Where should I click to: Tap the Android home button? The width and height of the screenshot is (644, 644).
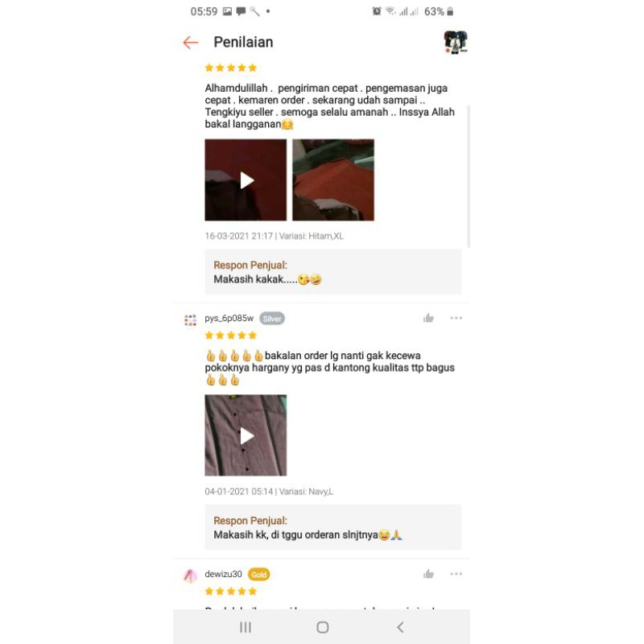323,627
